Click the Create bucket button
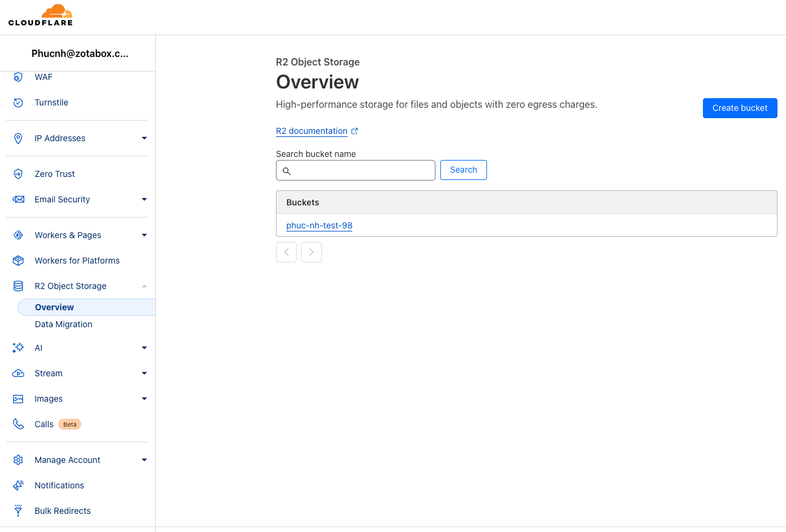 coord(740,108)
